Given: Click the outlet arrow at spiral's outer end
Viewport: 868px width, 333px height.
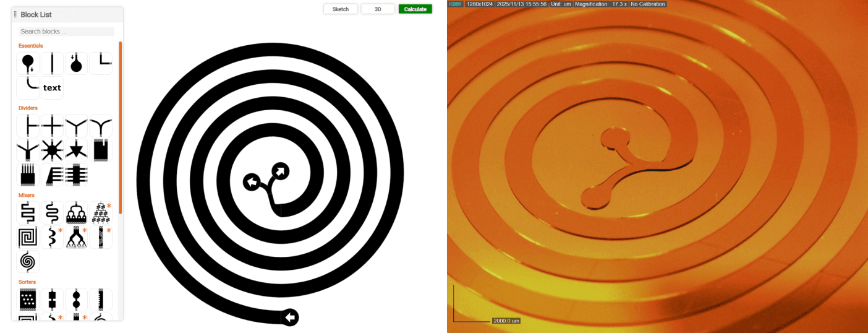Looking at the screenshot, I should tap(290, 317).
